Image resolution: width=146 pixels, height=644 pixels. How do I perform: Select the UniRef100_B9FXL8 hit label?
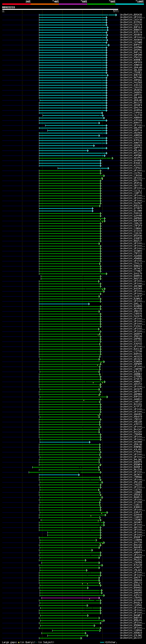pyautogui.click(x=131, y=27)
